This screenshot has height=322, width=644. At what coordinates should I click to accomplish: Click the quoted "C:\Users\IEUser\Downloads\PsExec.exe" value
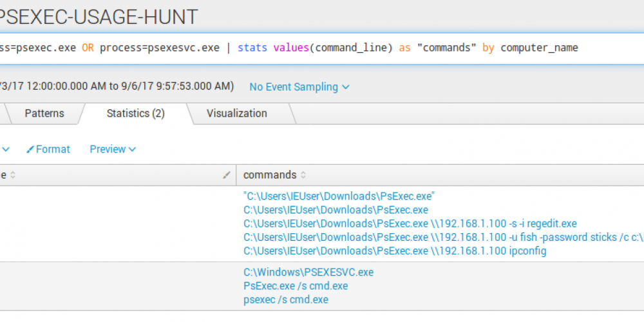click(x=339, y=196)
